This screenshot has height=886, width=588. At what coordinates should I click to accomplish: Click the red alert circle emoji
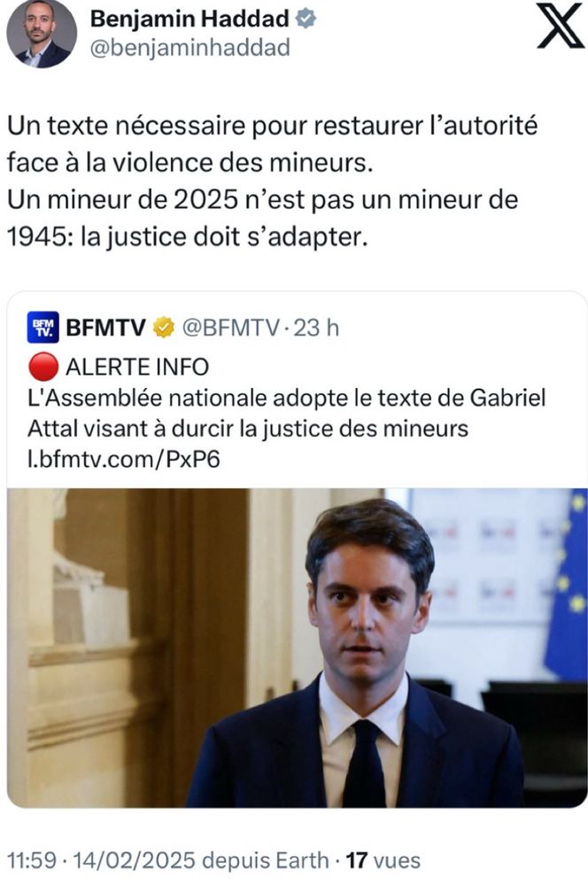[43, 367]
